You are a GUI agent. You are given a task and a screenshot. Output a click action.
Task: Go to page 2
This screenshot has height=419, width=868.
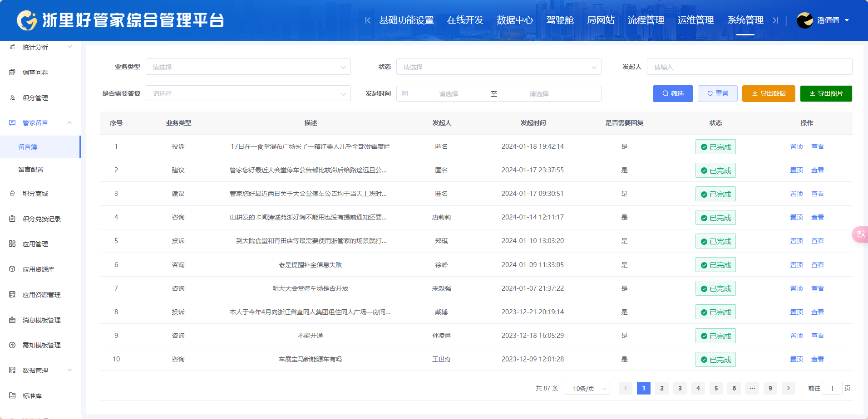click(662, 388)
